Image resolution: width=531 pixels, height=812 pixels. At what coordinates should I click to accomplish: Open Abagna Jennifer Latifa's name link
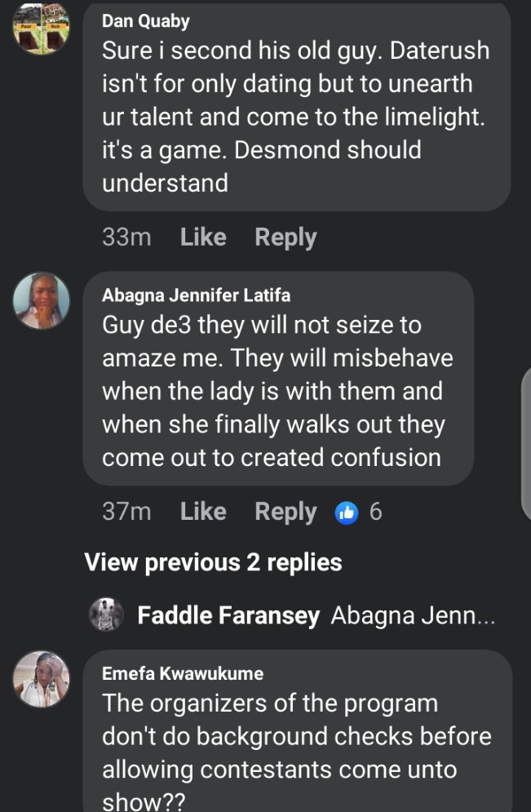[196, 295]
